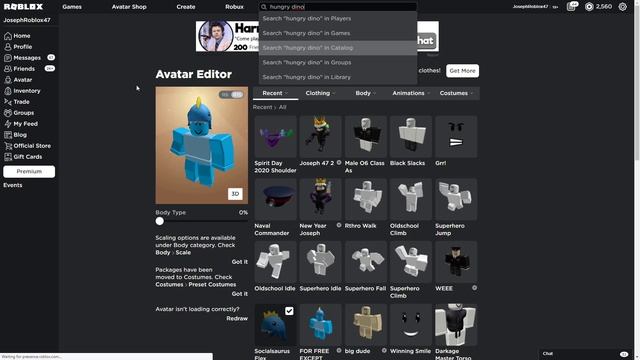This screenshot has height=360, width=640.
Task: Open gear on big dude costume
Action: tap(384, 350)
